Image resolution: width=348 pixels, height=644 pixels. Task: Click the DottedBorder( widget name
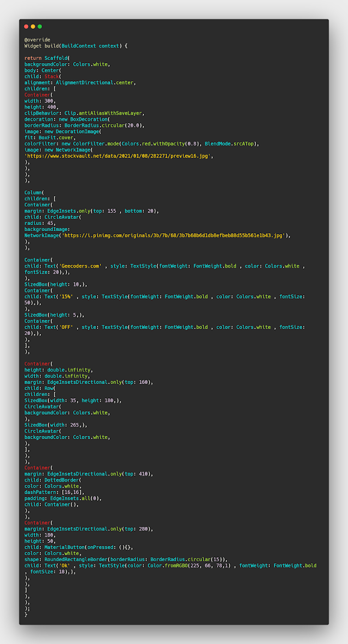pos(61,480)
